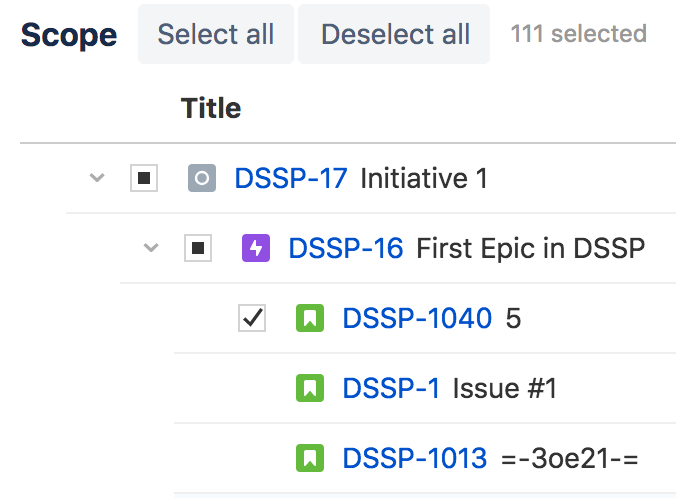The image size is (676, 498).
Task: Open the DSSP-1040 issue link
Action: [x=417, y=319]
